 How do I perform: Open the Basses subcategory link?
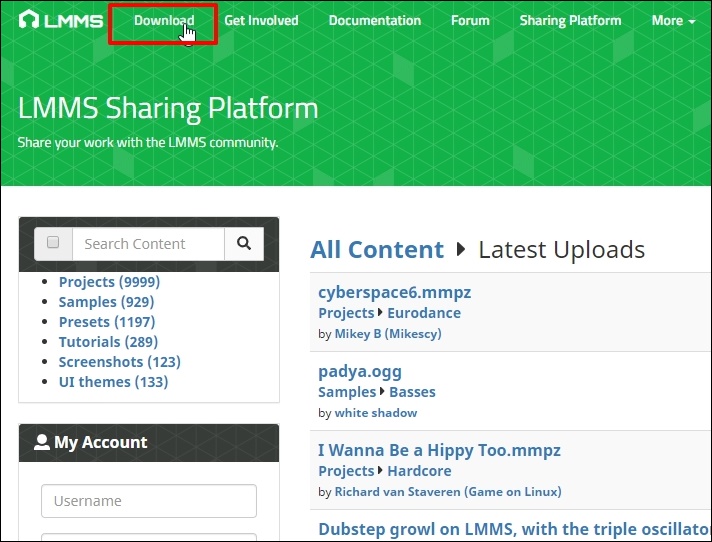(x=412, y=392)
